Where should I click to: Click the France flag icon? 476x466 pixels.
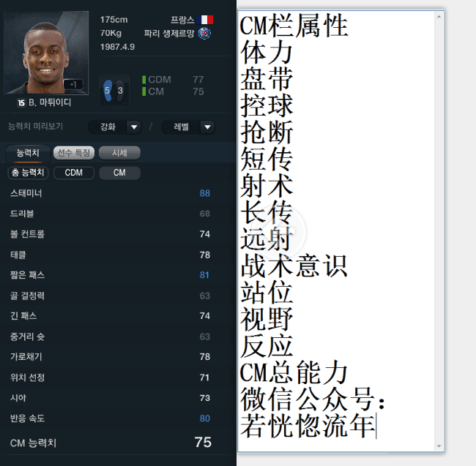(x=205, y=20)
